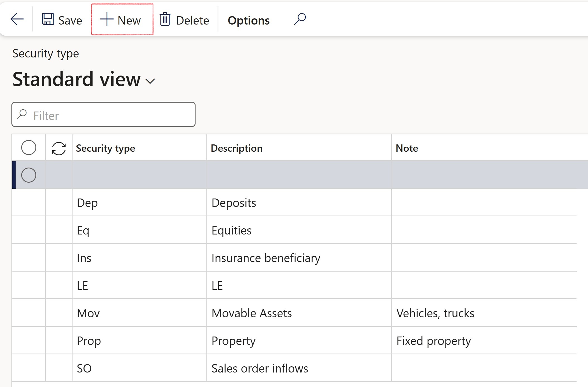
Task: Click the 'Equities' description cell
Action: point(299,230)
